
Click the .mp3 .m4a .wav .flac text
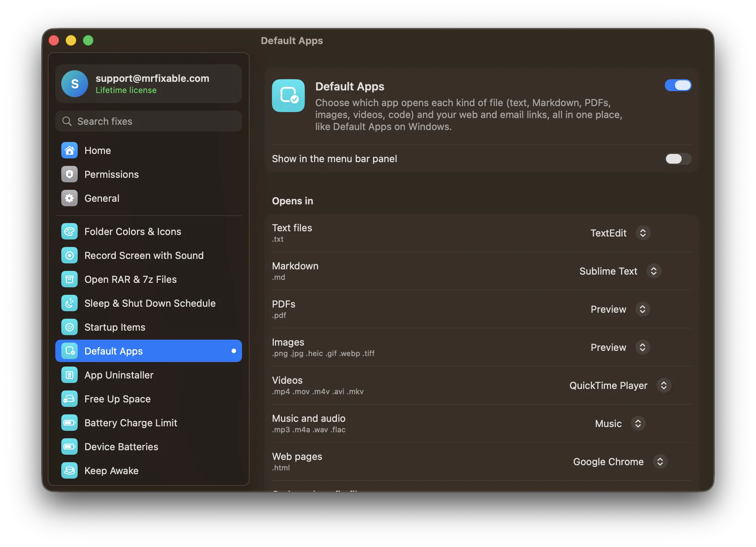pos(309,430)
